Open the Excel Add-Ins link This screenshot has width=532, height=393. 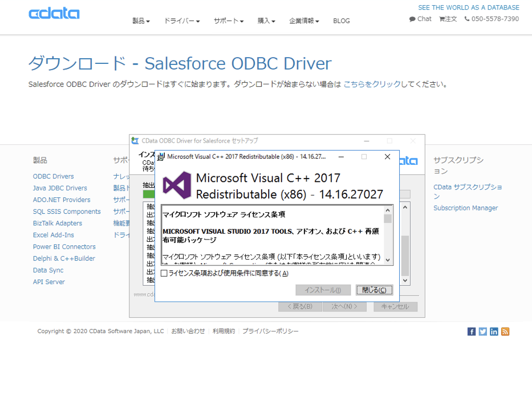pyautogui.click(x=53, y=235)
